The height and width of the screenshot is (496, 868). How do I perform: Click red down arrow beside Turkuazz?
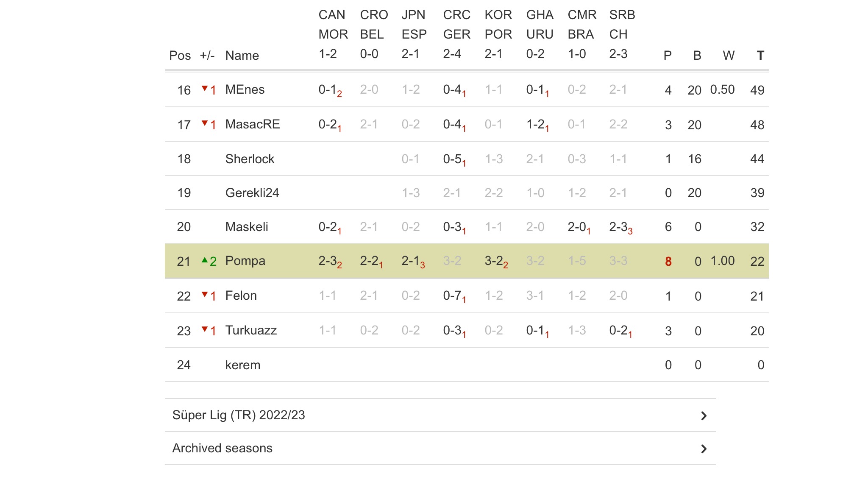pyautogui.click(x=205, y=329)
